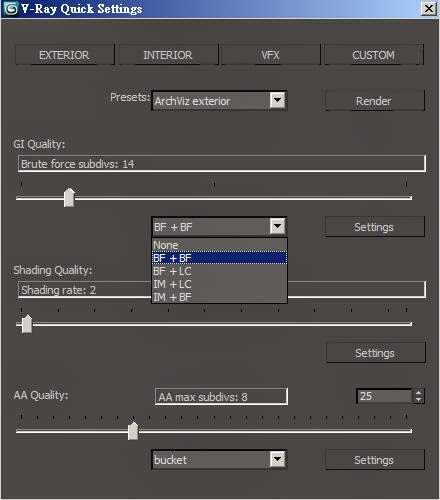Click the Brute force subdivs: 14 field

point(222,164)
